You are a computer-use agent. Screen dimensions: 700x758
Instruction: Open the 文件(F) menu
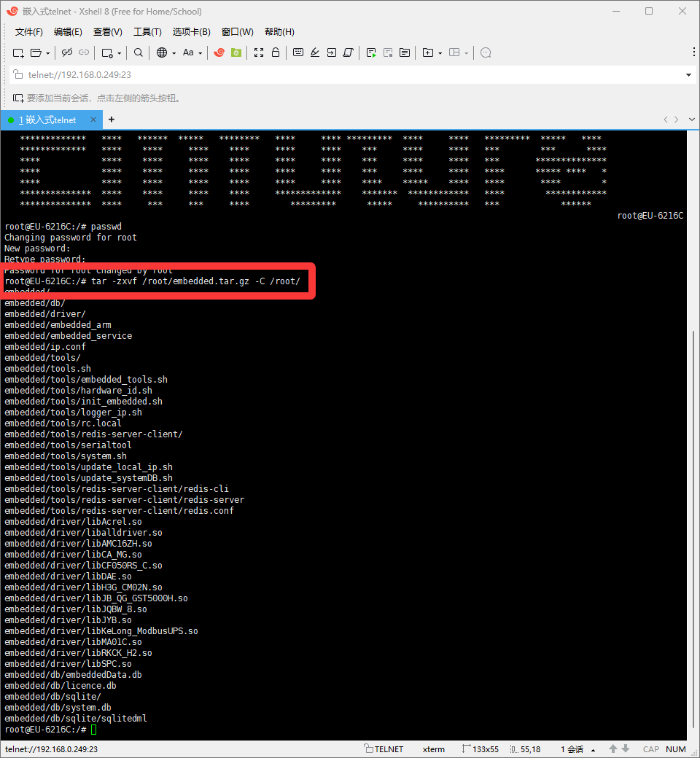click(29, 32)
